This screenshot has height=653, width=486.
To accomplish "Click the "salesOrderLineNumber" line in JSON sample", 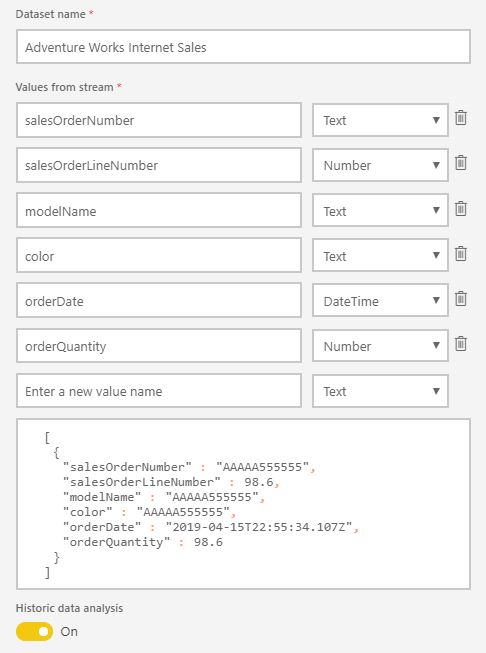I will pos(171,482).
